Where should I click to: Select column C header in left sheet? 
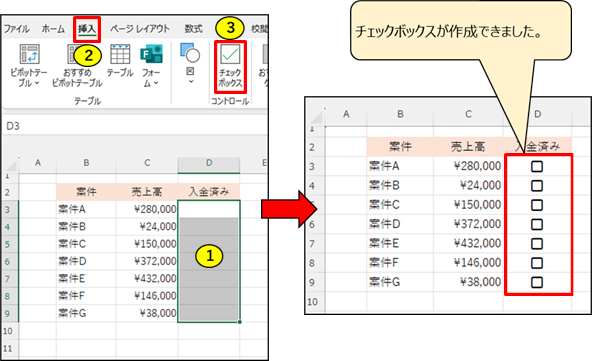147,164
